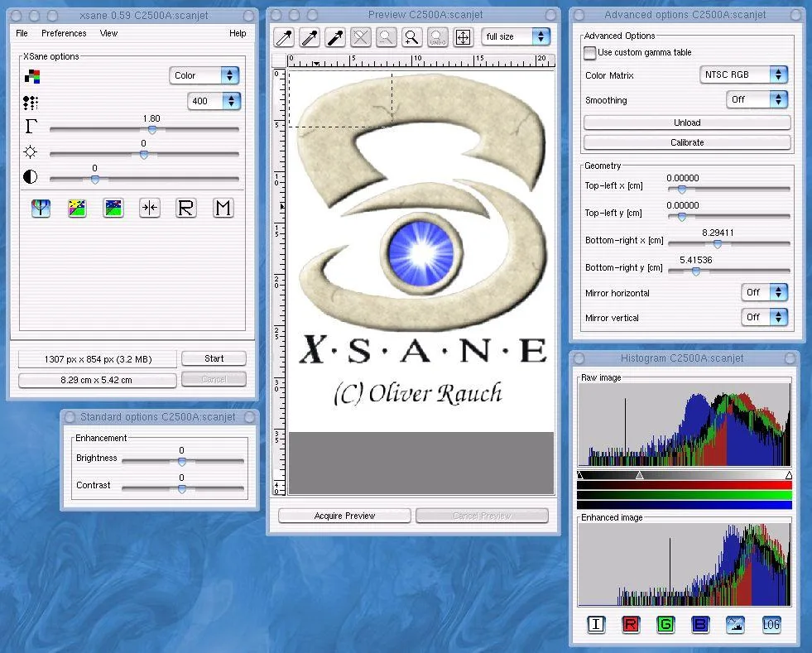Enable Use custom gamma table checkbox
Image resolution: width=812 pixels, height=653 pixels.
pos(589,53)
